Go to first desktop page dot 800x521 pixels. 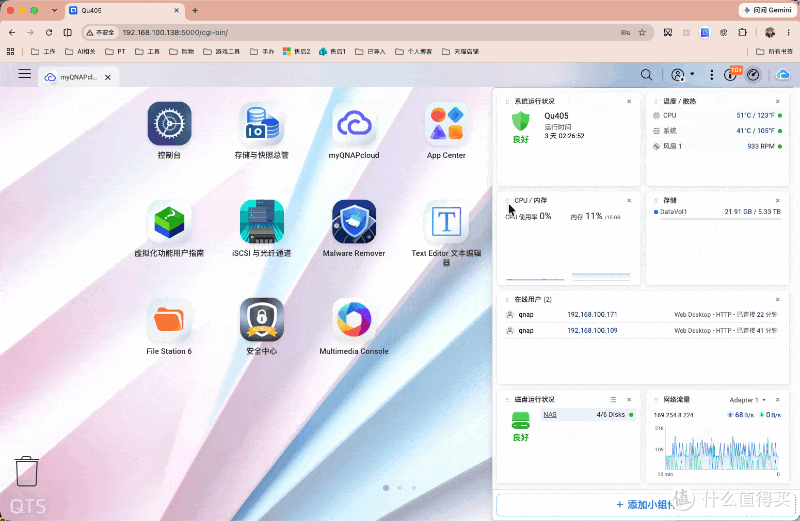pos(386,488)
